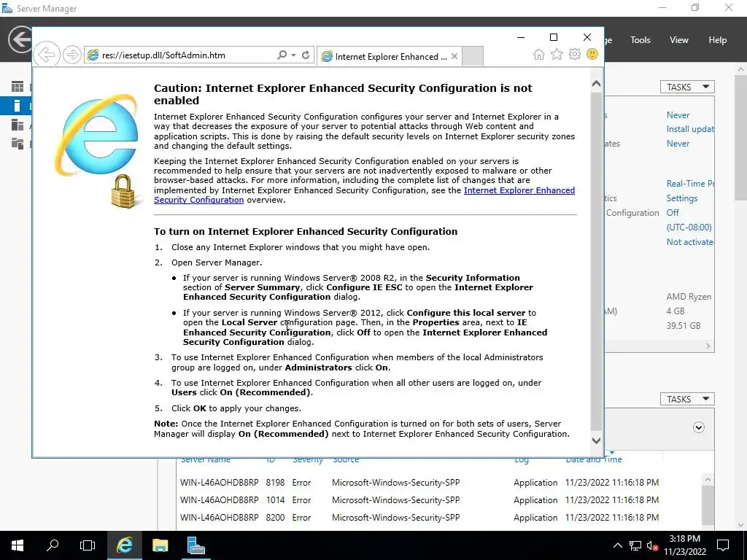The width and height of the screenshot is (747, 560).
Task: Click Server Manager taskbar icon
Action: pyautogui.click(x=196, y=545)
